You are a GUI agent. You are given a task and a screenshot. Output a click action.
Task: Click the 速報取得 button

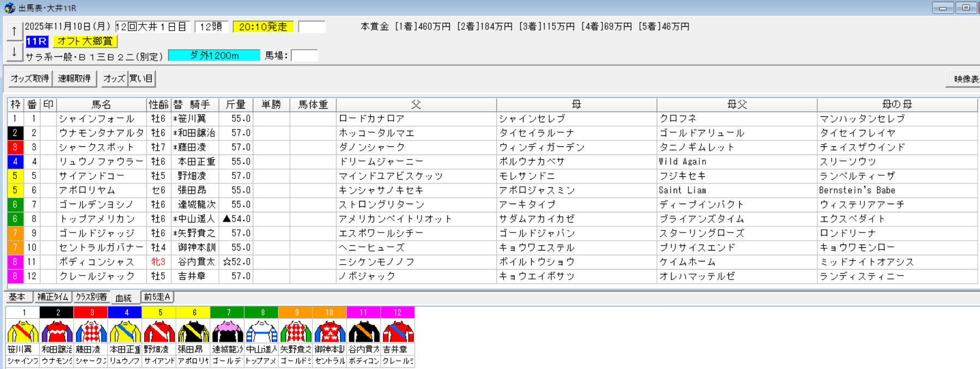(74, 79)
